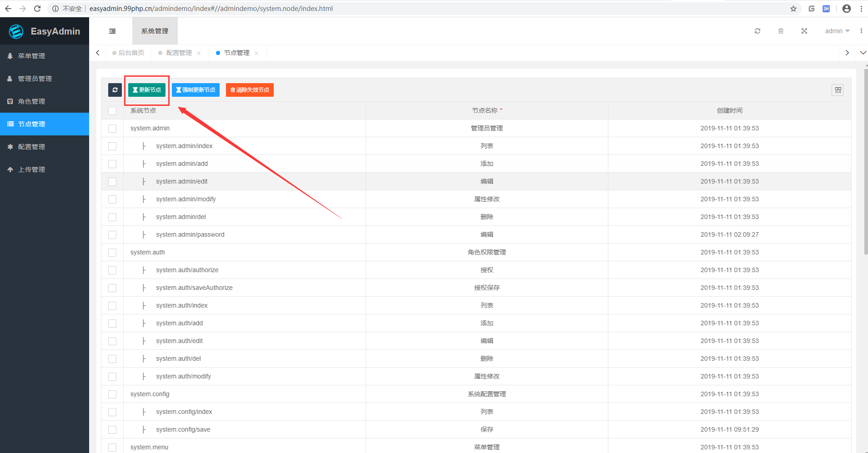The width and height of the screenshot is (868, 453).
Task: Check the select-all header checkbox
Action: point(112,111)
